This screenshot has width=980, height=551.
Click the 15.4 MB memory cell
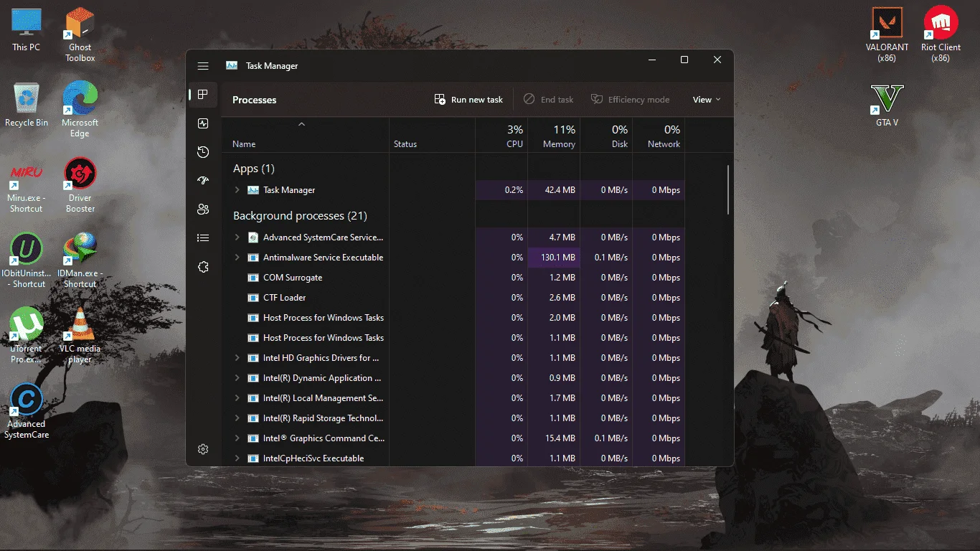pos(554,438)
